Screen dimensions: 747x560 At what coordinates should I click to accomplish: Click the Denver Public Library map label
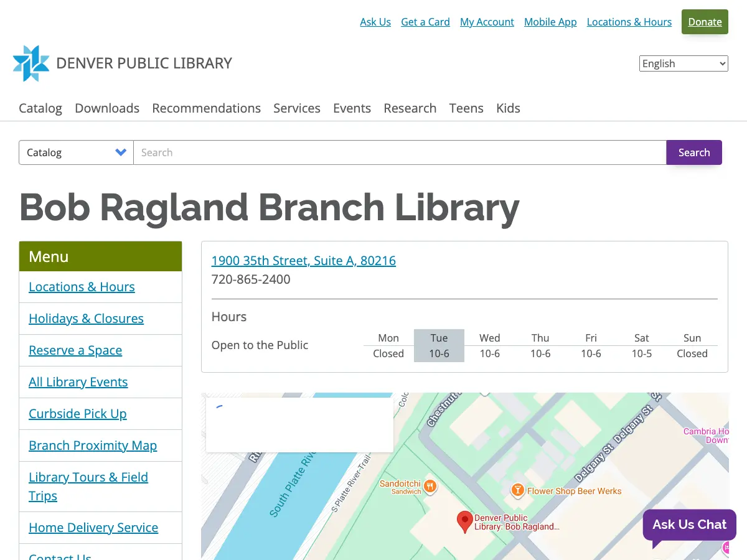(x=517, y=522)
